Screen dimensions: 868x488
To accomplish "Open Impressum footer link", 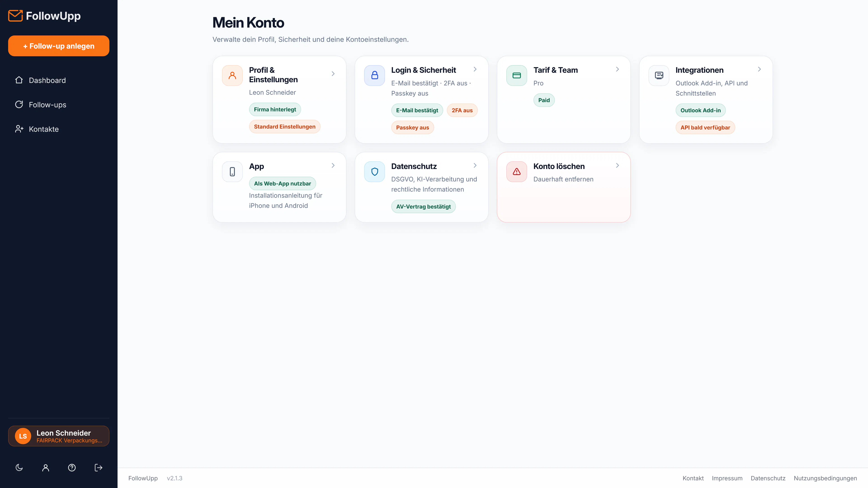I will (727, 478).
